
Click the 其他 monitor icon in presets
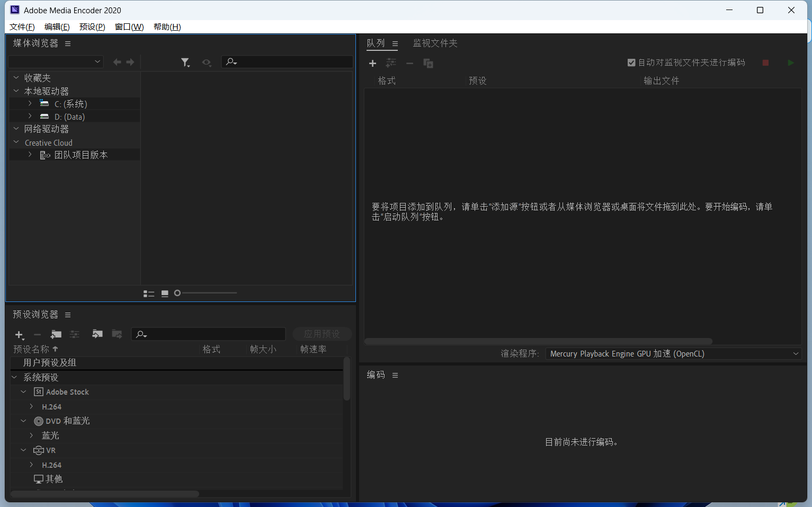(x=39, y=479)
